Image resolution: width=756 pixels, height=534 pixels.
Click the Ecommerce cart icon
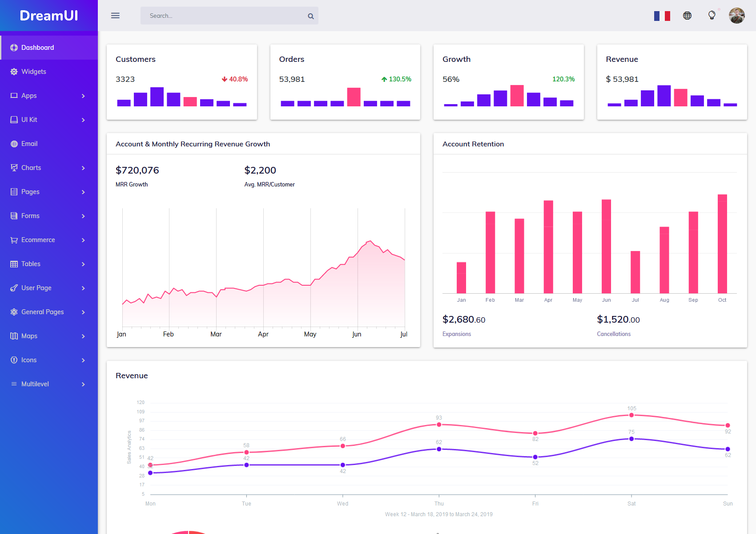[14, 240]
